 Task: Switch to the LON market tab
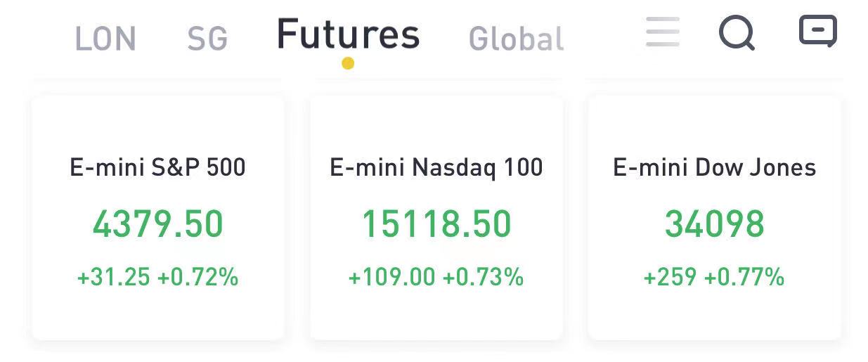click(x=105, y=39)
